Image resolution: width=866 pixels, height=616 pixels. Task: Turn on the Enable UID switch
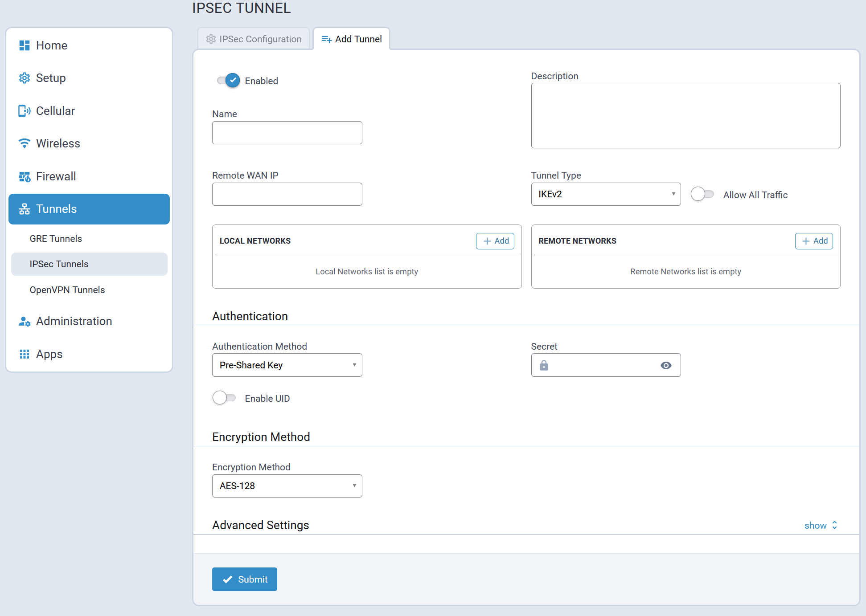click(224, 398)
